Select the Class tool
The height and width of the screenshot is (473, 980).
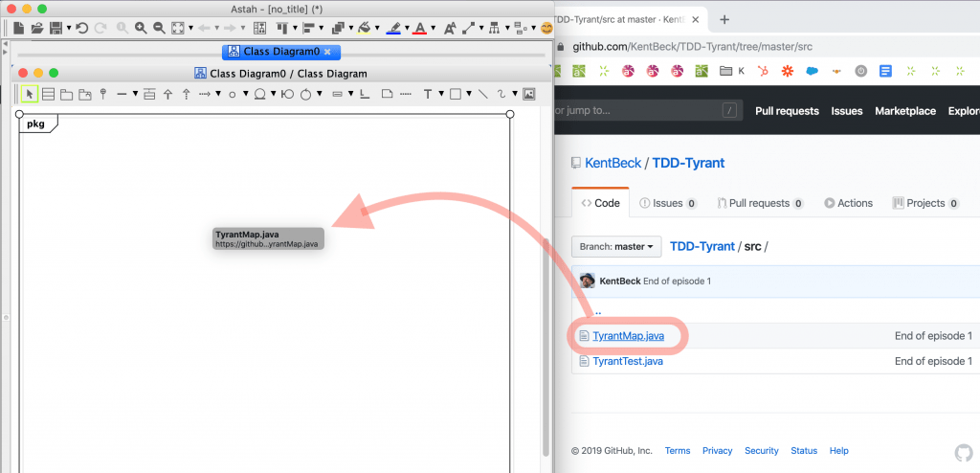point(48,94)
